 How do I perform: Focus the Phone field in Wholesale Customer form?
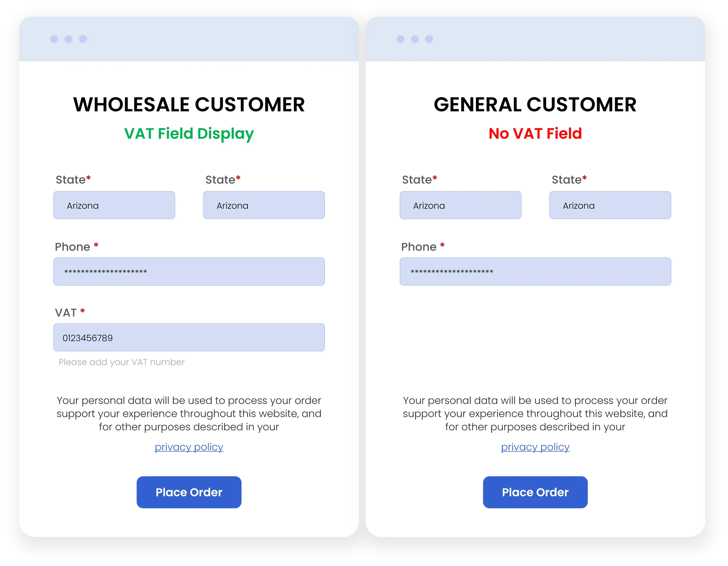pos(189,272)
